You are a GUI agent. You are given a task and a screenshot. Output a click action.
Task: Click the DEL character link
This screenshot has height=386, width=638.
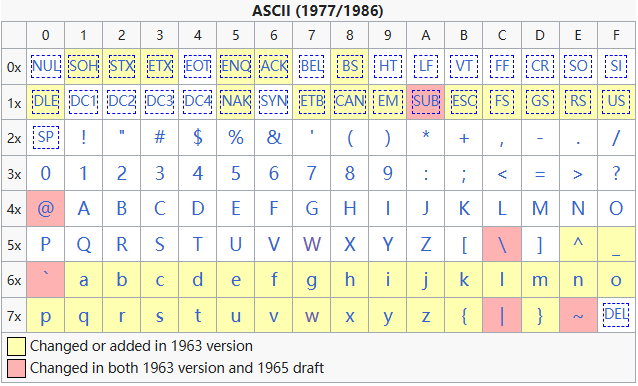(x=616, y=314)
